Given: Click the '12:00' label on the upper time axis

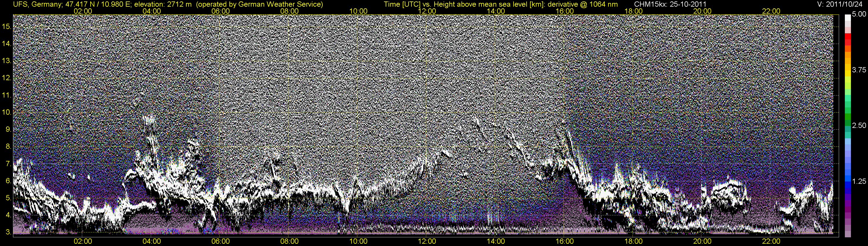Looking at the screenshot, I should 427,11.
